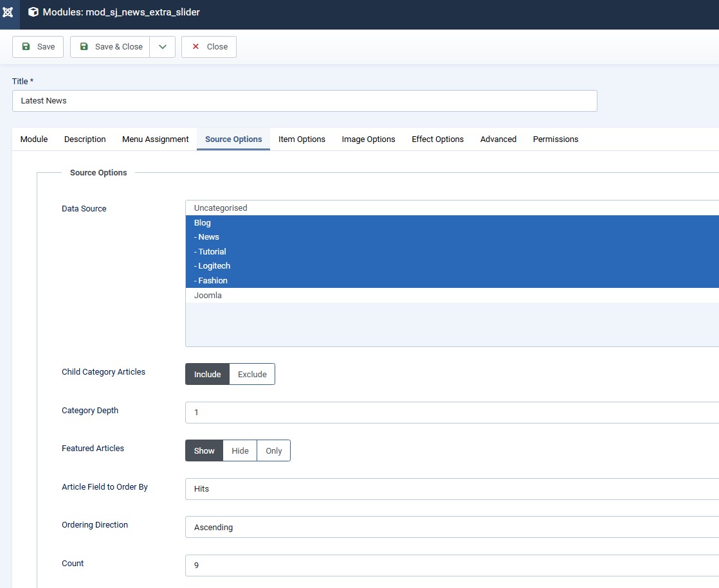Viewport: 719px width, 588px height.
Task: Expand the Save & Close dropdown arrow
Action: click(163, 47)
